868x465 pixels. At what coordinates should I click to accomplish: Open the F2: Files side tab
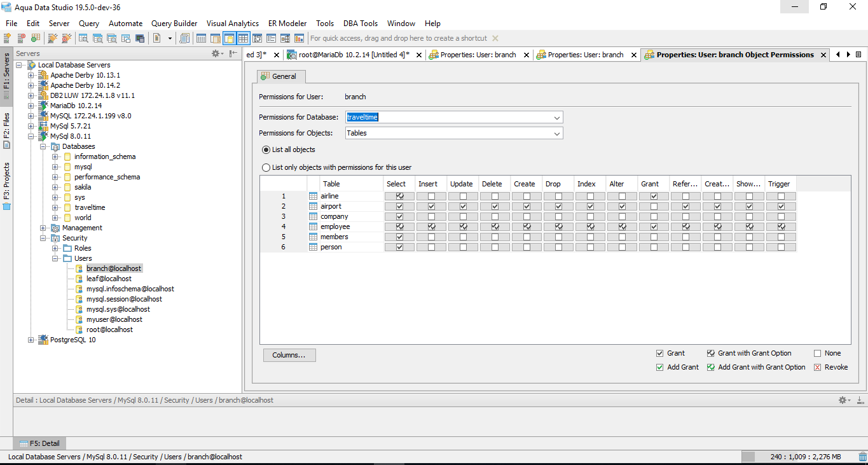click(6, 130)
